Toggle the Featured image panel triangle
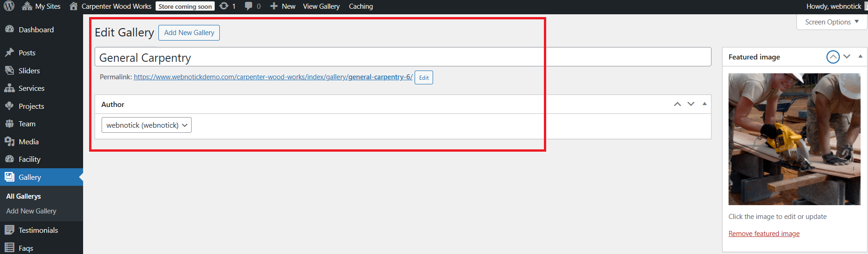 point(860,56)
